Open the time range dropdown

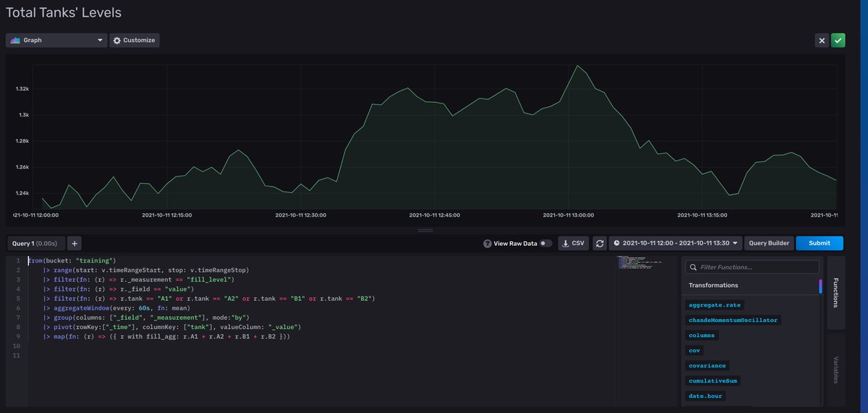pyautogui.click(x=676, y=244)
